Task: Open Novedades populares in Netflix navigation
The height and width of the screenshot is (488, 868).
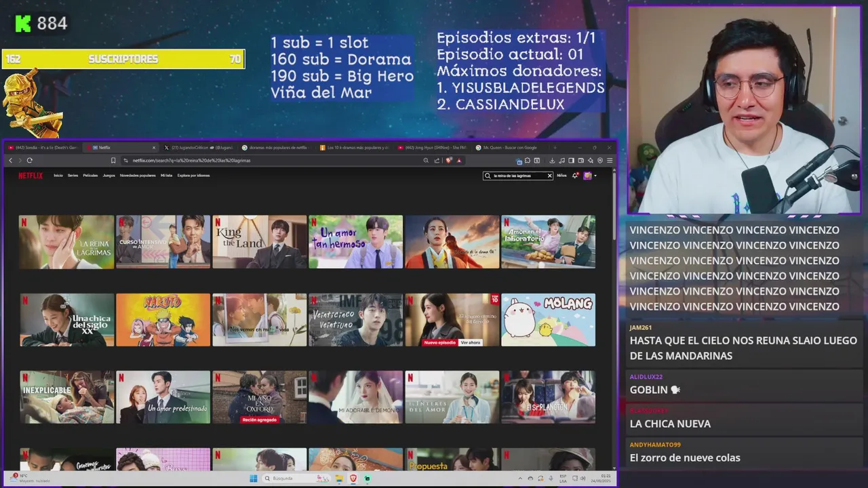Action: (138, 176)
